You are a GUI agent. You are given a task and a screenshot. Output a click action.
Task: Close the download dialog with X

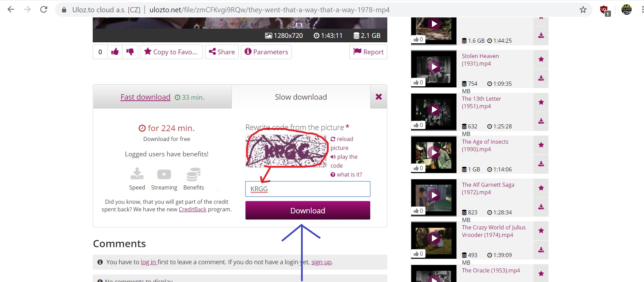[378, 97]
